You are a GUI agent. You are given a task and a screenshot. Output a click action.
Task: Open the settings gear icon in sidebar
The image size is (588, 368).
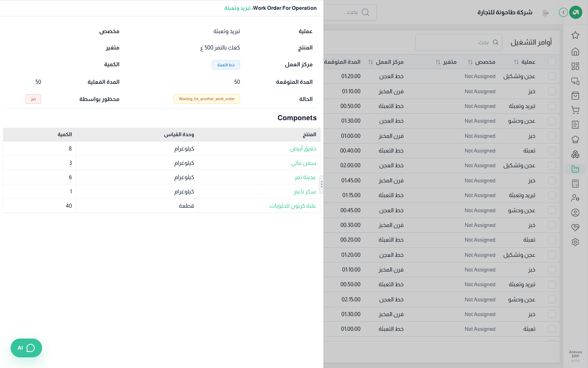[575, 242]
